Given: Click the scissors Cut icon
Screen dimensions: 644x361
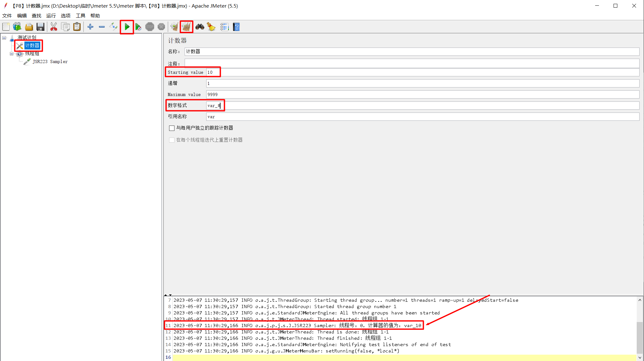Looking at the screenshot, I should point(54,27).
